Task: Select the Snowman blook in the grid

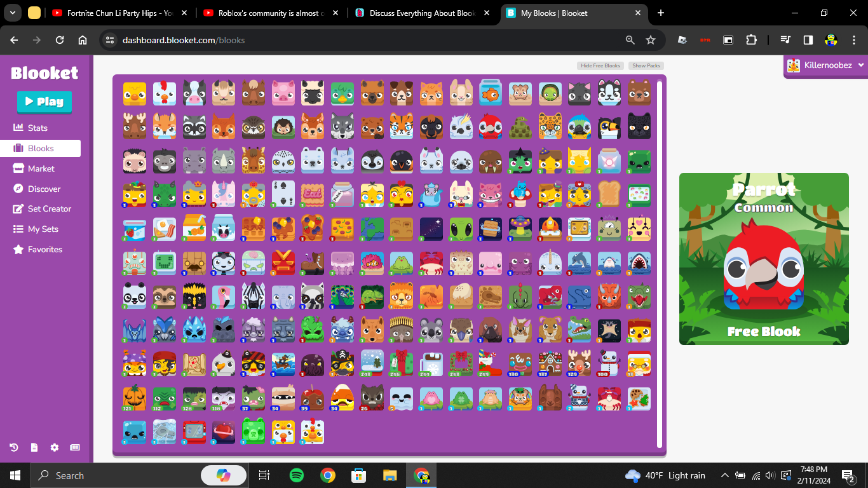Action: tap(609, 363)
